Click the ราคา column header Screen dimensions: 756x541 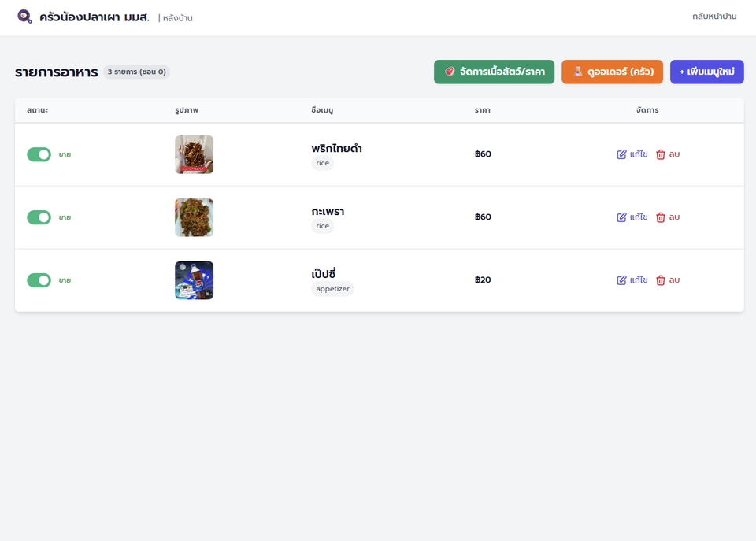coord(482,110)
